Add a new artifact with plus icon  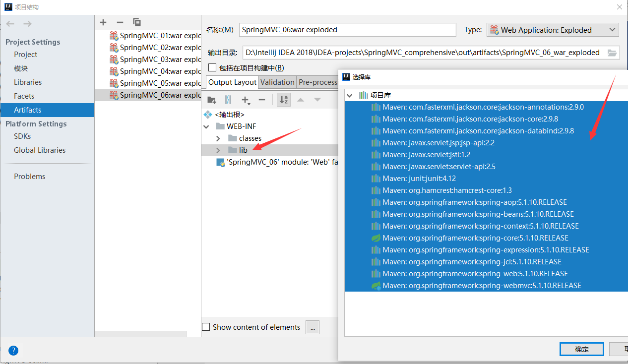(103, 22)
